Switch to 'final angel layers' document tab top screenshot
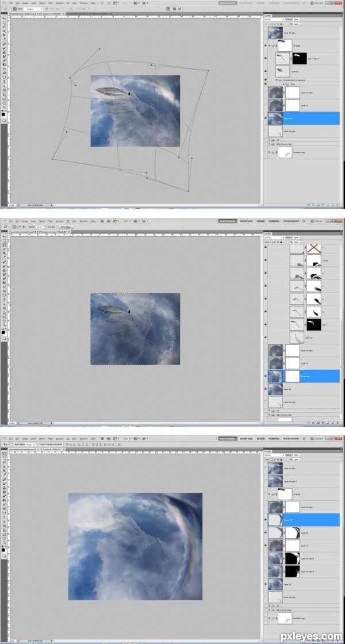The height and width of the screenshot is (644, 345). click(89, 14)
